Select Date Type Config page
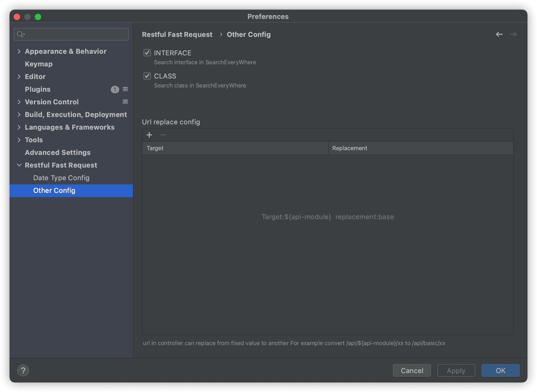537x392 pixels. coord(61,178)
